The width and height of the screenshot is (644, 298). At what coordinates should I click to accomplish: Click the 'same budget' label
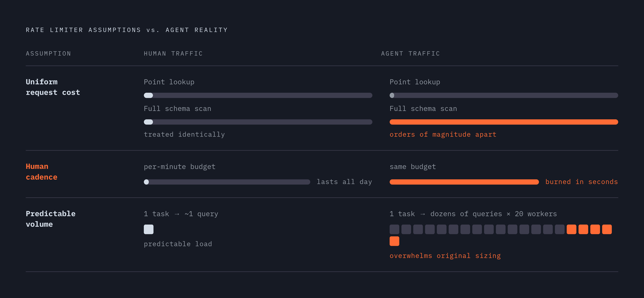point(413,167)
